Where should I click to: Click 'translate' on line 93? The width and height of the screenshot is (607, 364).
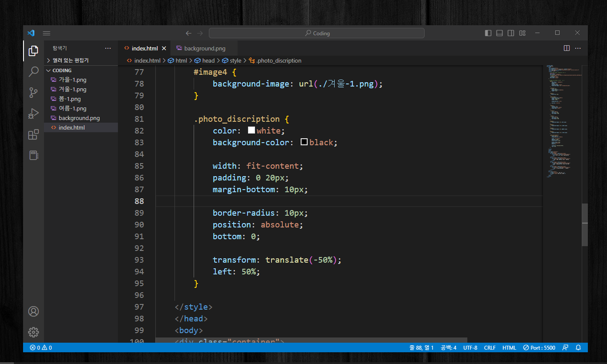click(287, 260)
